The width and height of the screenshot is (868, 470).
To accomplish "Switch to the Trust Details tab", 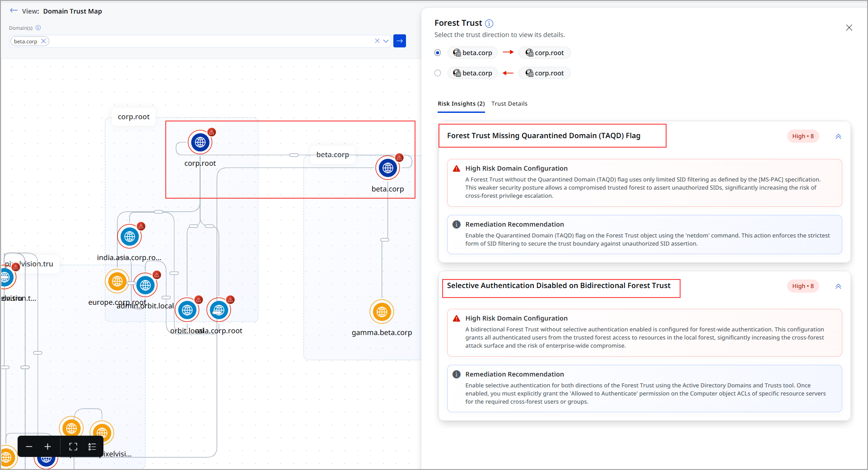I will (x=509, y=103).
